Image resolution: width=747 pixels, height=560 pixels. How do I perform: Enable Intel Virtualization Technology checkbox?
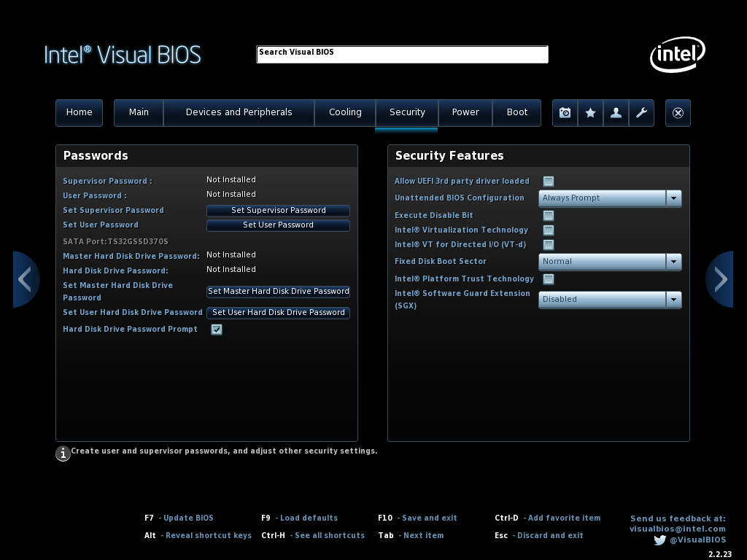pyautogui.click(x=549, y=230)
